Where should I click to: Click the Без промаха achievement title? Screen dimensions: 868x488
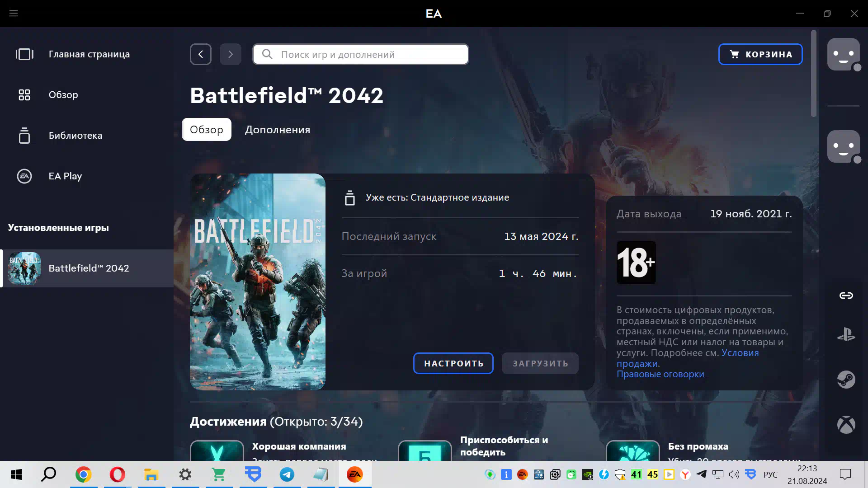pyautogui.click(x=698, y=446)
